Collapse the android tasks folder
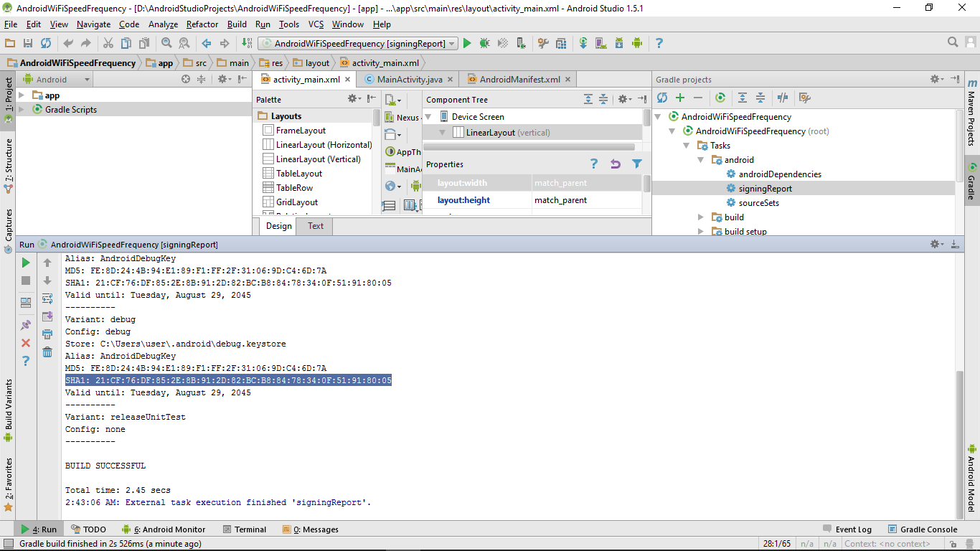980x551 pixels. 701,159
